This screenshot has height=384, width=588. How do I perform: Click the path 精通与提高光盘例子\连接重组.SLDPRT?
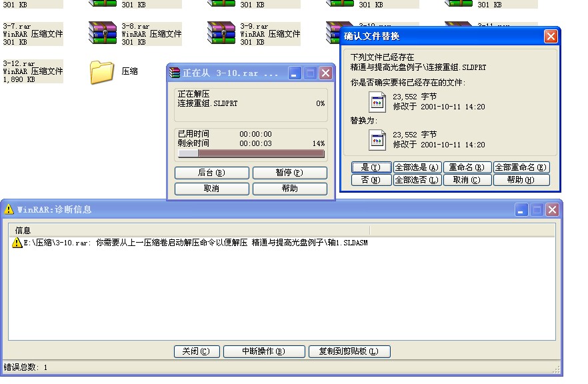[418, 67]
